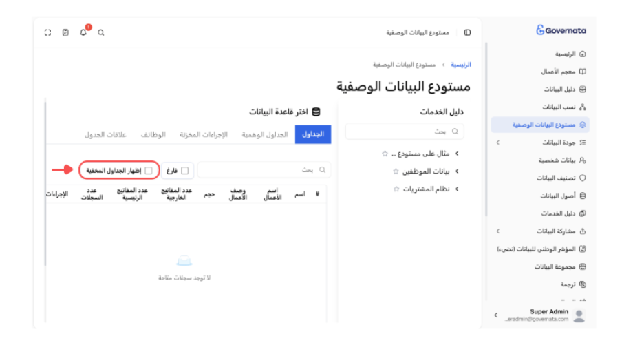Open the Super Admin user menu
Image resolution: width=644 pixels, height=345 pixels.
pyautogui.click(x=540, y=315)
